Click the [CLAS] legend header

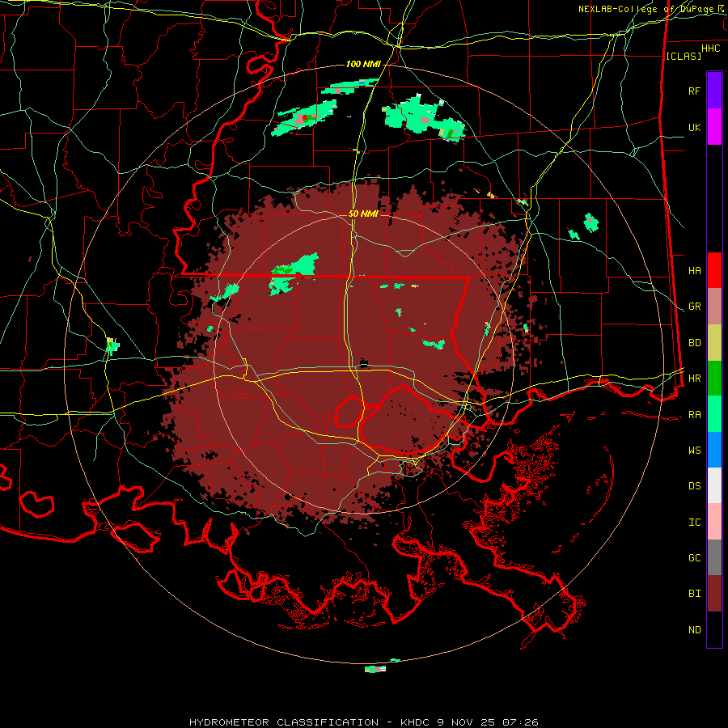[684, 56]
